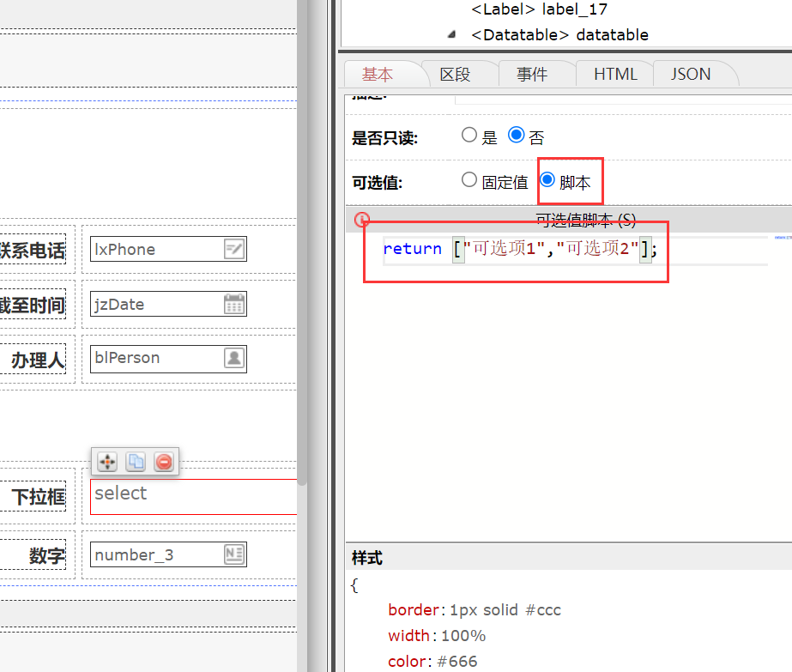
Task: Collapse the Datatable tree node
Action: [x=451, y=34]
